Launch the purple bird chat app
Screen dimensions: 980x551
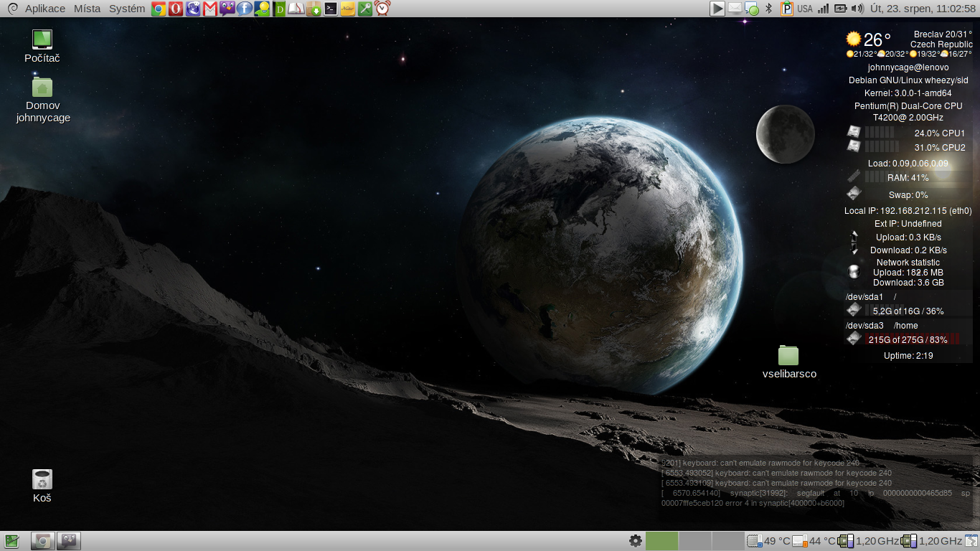point(227,9)
